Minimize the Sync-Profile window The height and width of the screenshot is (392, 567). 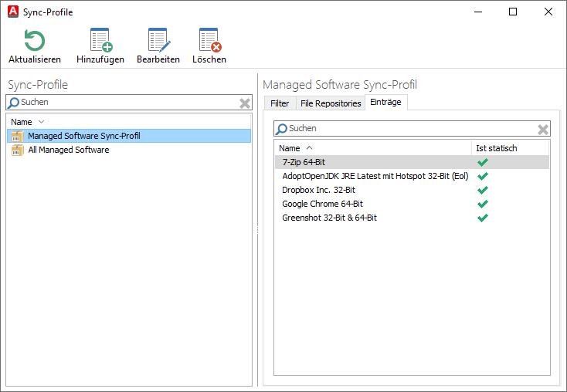(x=478, y=12)
